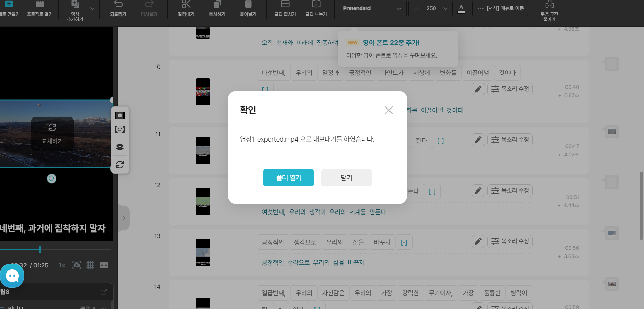Click the vertical scrollbar on the right
This screenshot has width=644, height=309.
[641, 206]
